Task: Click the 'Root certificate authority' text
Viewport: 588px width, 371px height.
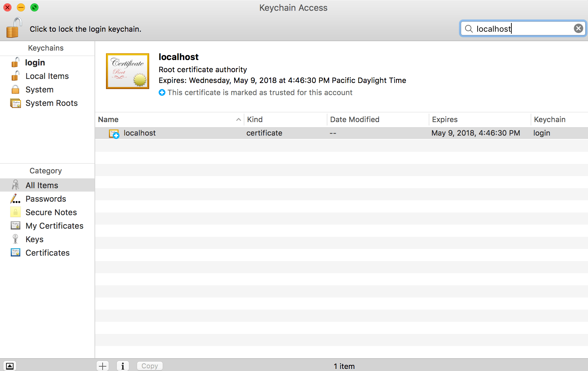Action: (x=203, y=69)
